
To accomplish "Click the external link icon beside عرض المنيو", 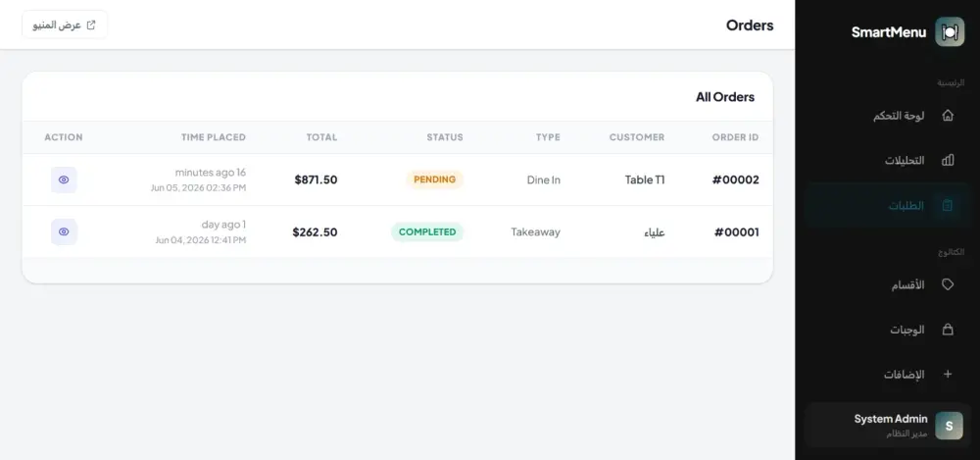I will coord(91,26).
